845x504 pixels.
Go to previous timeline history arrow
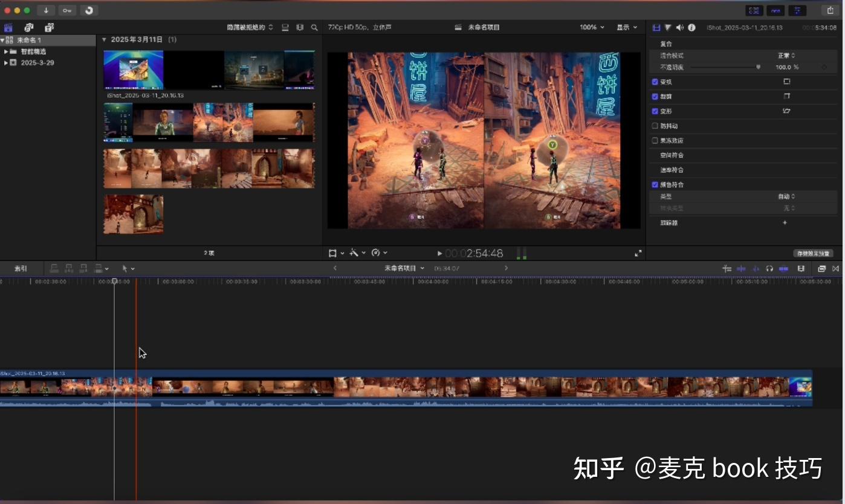(335, 268)
